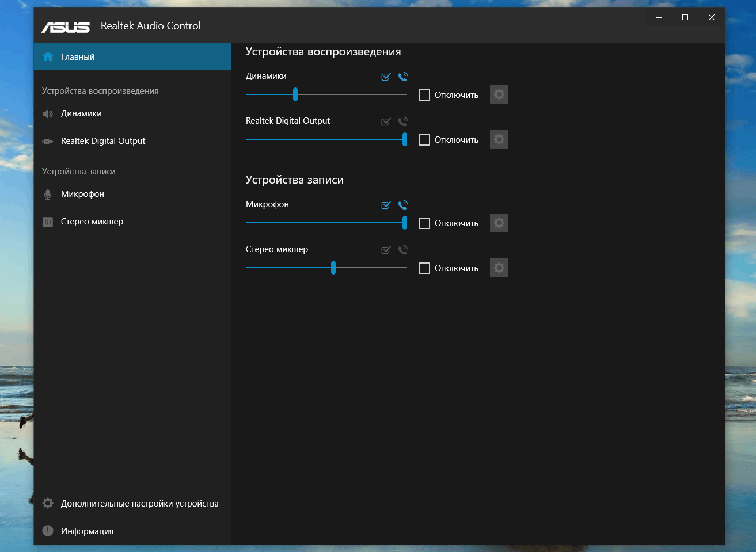Click the digital output icon in sidebar
The height and width of the screenshot is (552, 756).
click(48, 142)
